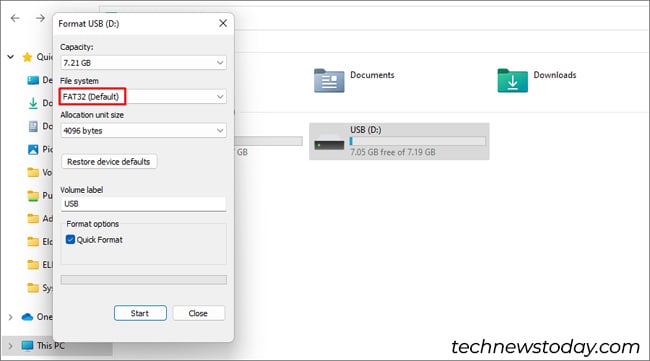This screenshot has width=650, height=361.
Task: Select the Desktop icon in sidebar
Action: point(33,80)
